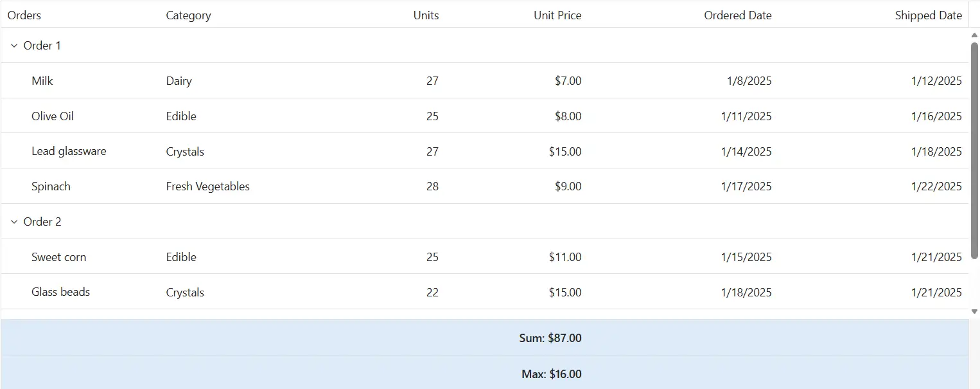Sort by the Category column header

[188, 15]
